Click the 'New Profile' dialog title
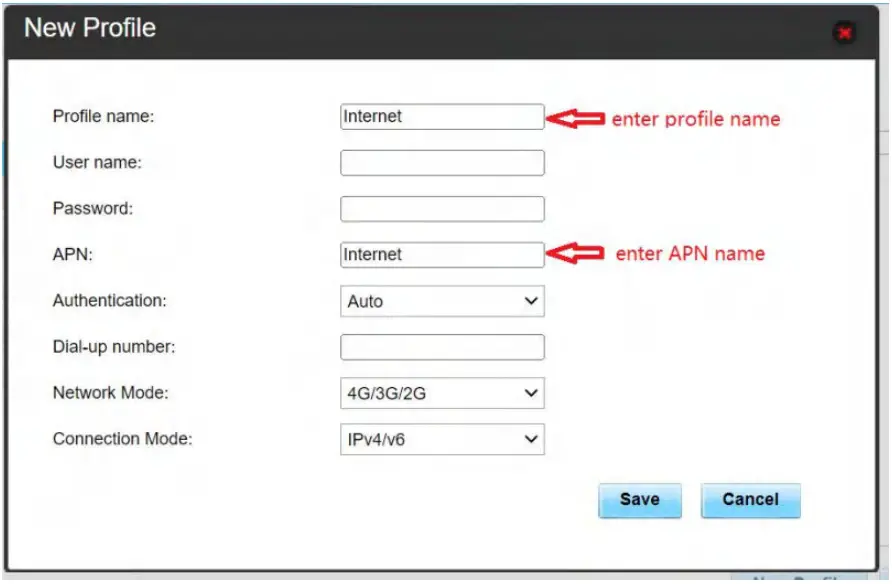 90,28
